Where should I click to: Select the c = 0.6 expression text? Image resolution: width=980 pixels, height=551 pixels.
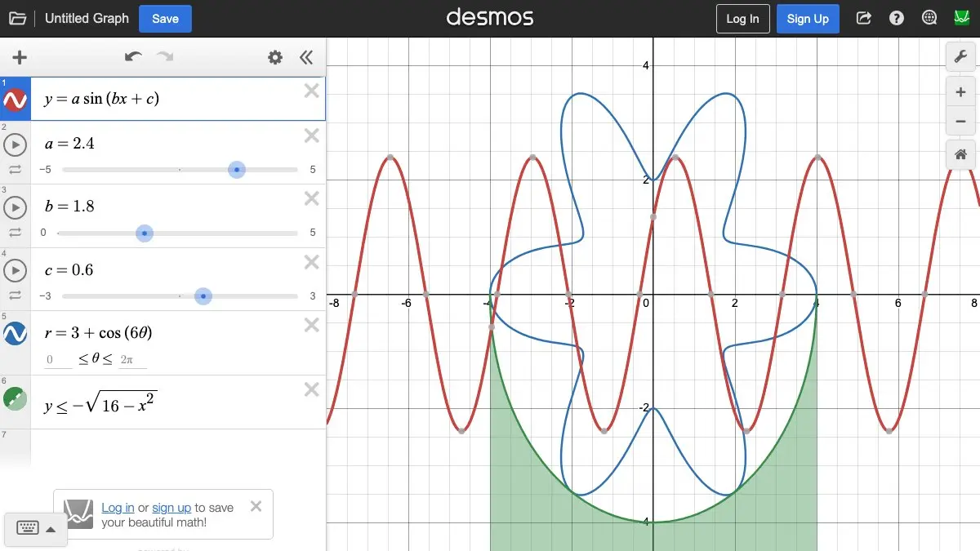click(x=69, y=270)
